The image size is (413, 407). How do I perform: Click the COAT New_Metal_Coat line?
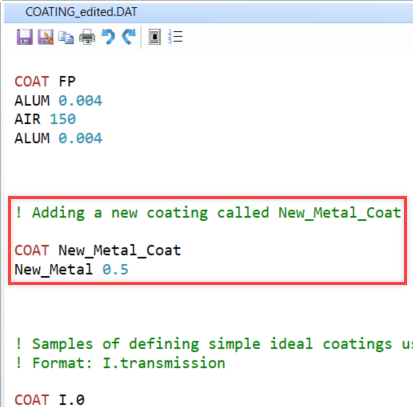click(x=98, y=251)
